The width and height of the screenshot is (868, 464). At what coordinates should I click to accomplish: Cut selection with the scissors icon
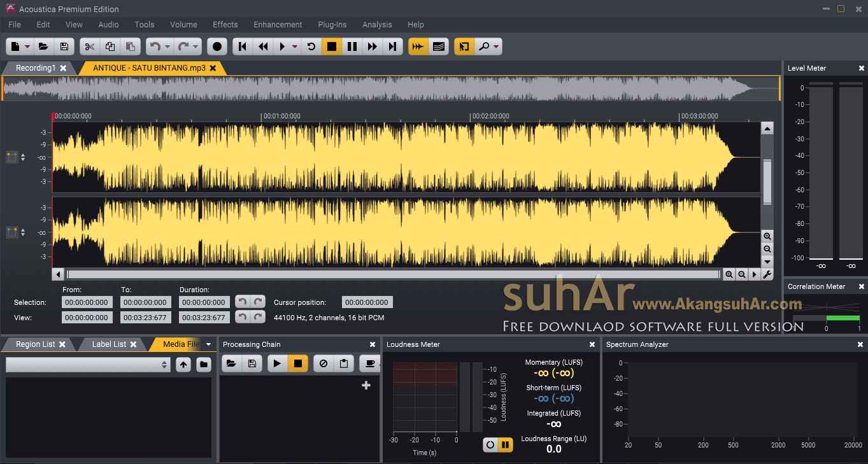[x=90, y=46]
